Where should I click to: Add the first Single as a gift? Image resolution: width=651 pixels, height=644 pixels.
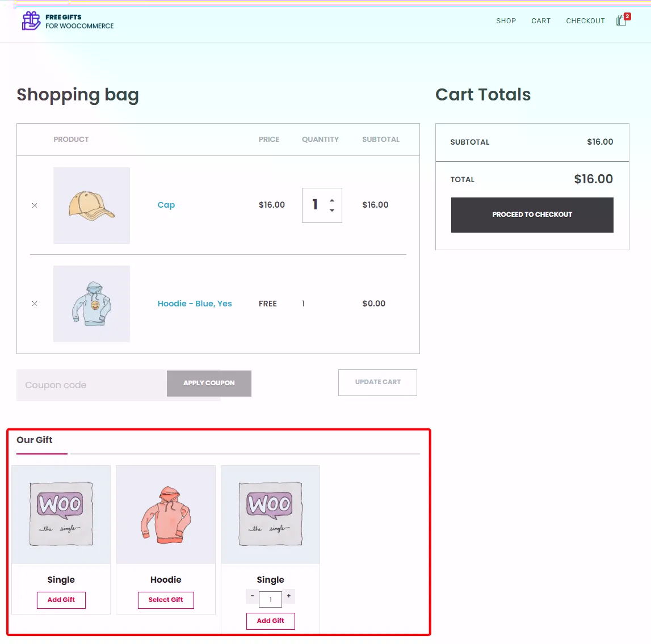[61, 600]
